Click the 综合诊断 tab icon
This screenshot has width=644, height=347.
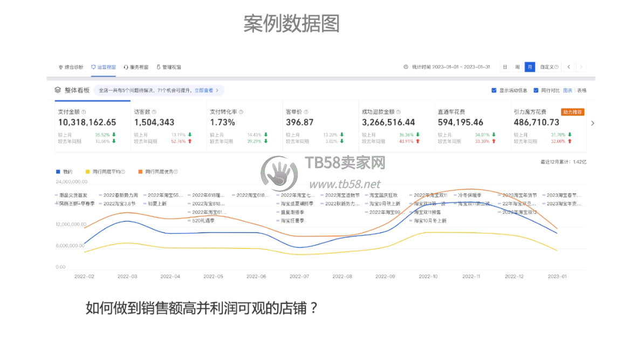pos(61,67)
